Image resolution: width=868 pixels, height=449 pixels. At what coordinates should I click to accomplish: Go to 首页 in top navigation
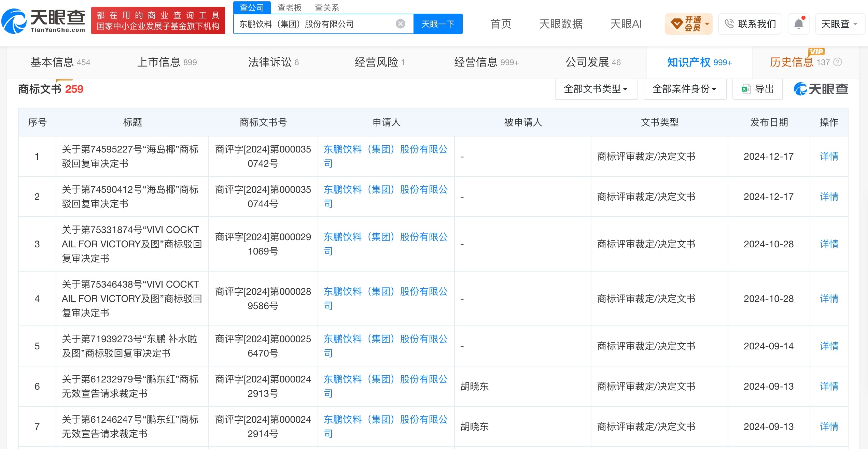(501, 24)
